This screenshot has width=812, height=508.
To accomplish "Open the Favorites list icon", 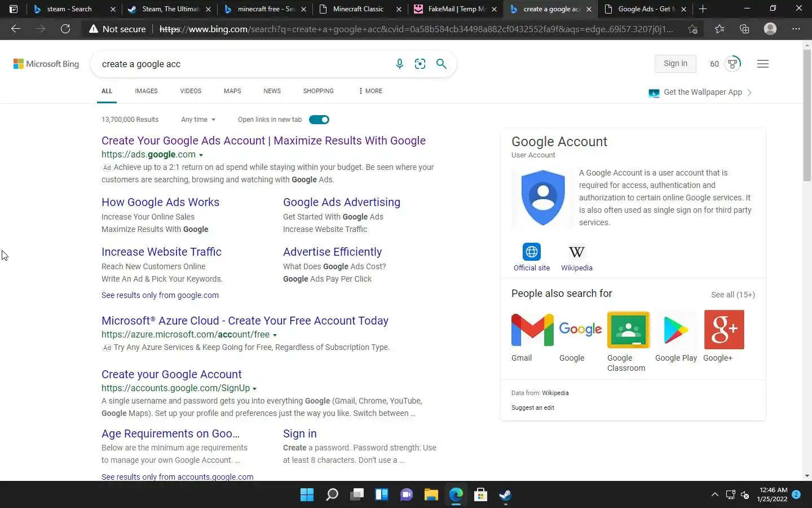I will pyautogui.click(x=720, y=29).
